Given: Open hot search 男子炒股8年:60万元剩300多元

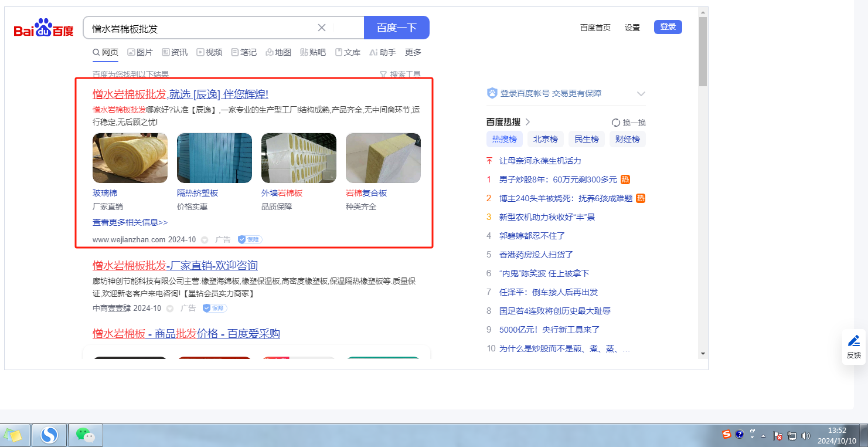Looking at the screenshot, I should [x=558, y=180].
